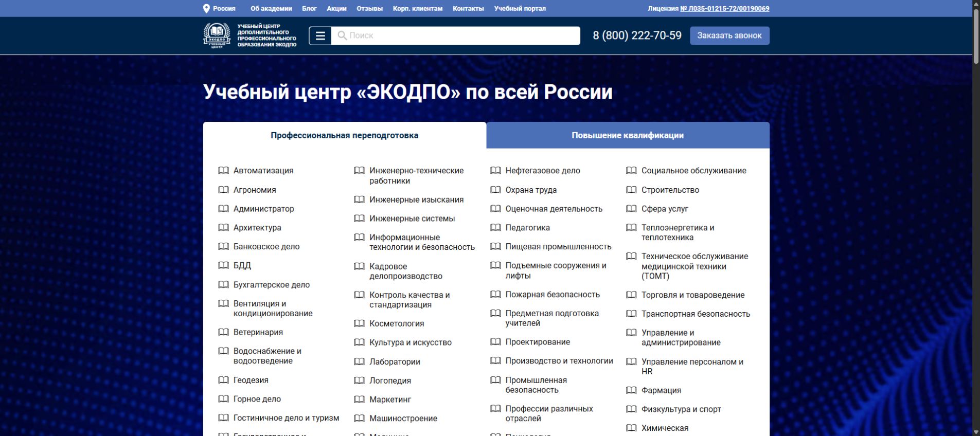This screenshot has height=436, width=980.
Task: Open the Производство и технологии link
Action: point(559,361)
